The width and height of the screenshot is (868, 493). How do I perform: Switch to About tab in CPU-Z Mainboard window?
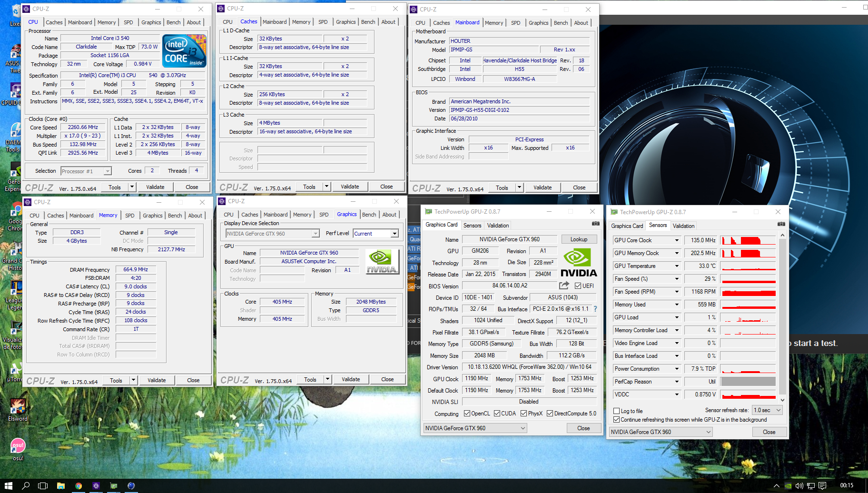tap(581, 23)
